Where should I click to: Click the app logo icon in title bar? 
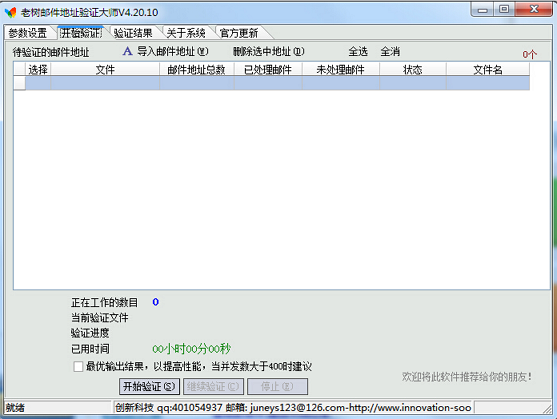[x=11, y=12]
